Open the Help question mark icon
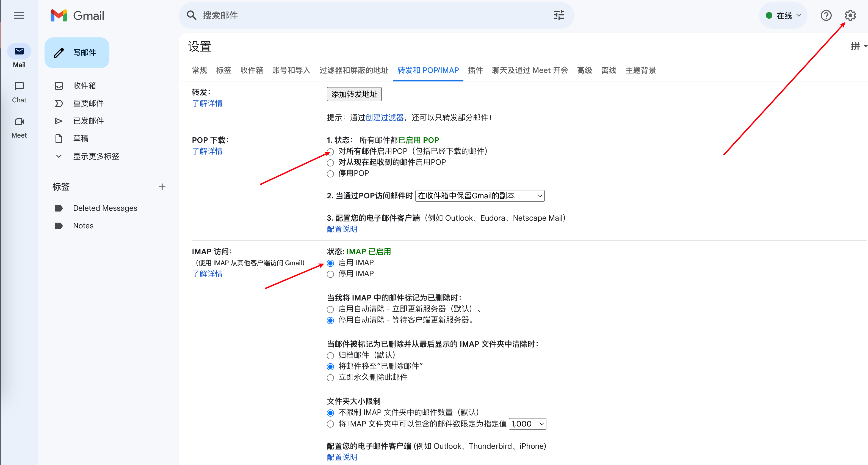 (826, 15)
